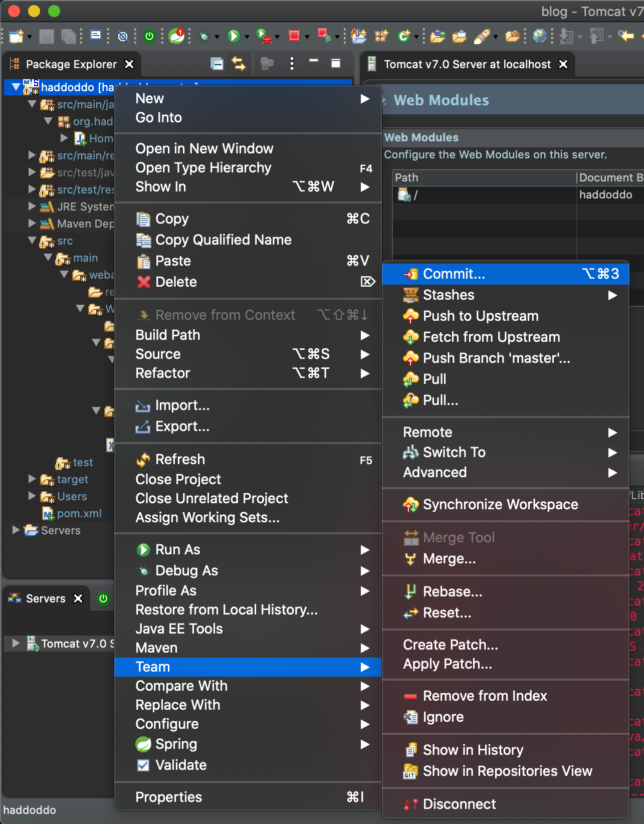Click the highlighted Team menu item
The width and height of the screenshot is (644, 824).
[248, 667]
